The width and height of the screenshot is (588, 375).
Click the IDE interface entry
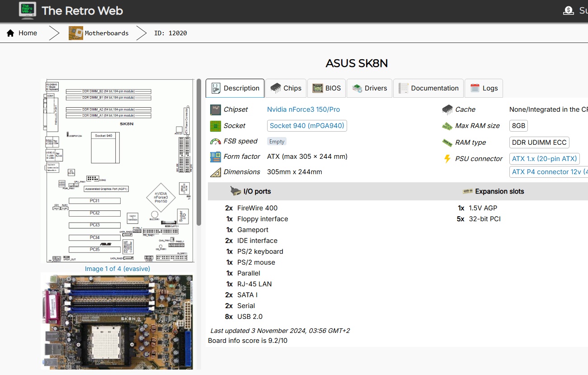[x=251, y=241]
